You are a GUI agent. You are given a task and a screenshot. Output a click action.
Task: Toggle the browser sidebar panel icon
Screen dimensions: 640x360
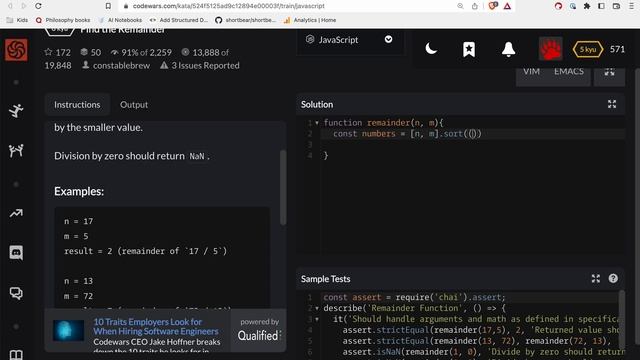point(601,6)
